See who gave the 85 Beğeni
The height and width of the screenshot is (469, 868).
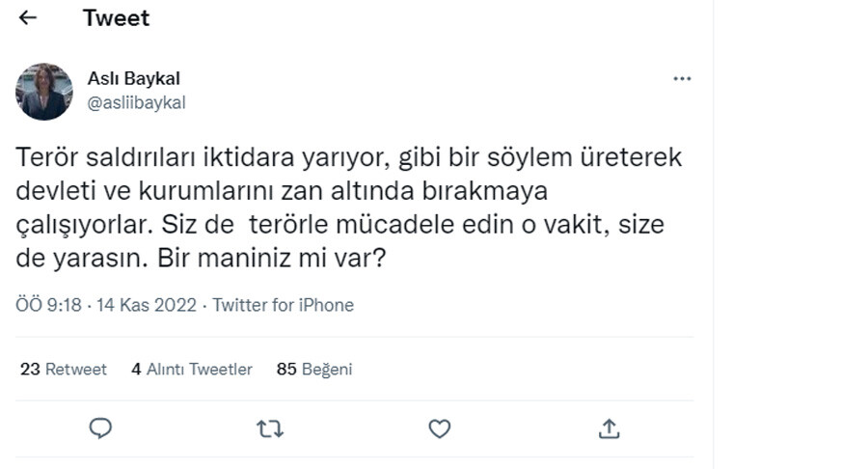pos(314,369)
